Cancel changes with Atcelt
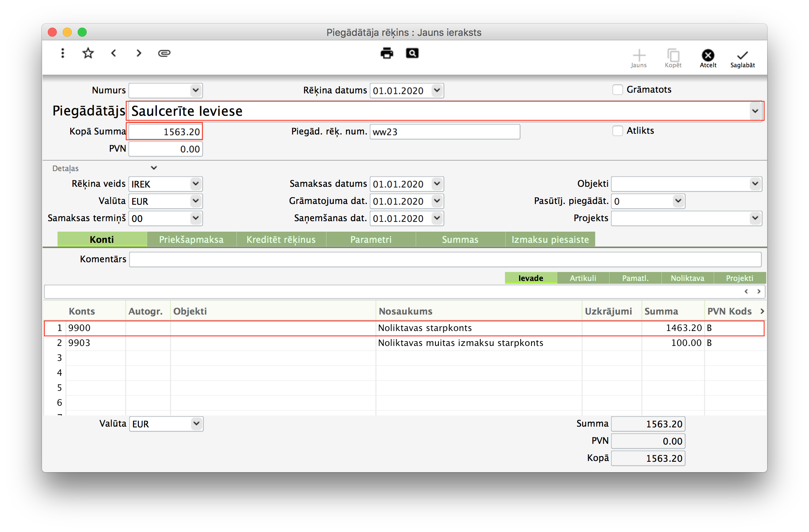Image resolution: width=809 pixels, height=532 pixels. tap(708, 59)
